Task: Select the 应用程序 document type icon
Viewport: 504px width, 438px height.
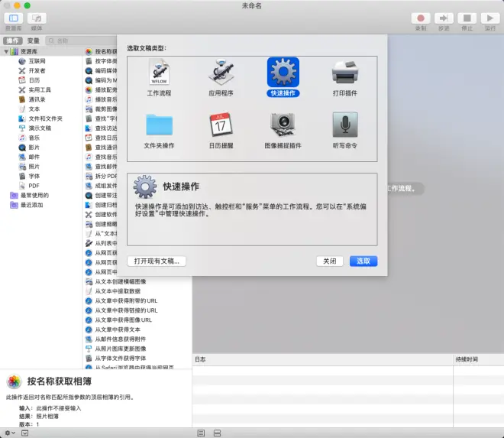Action: click(221, 72)
